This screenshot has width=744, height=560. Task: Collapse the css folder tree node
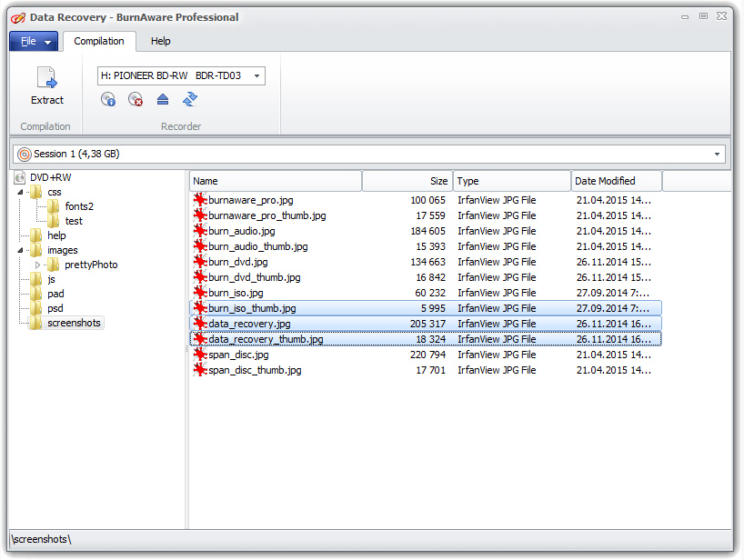(20, 192)
